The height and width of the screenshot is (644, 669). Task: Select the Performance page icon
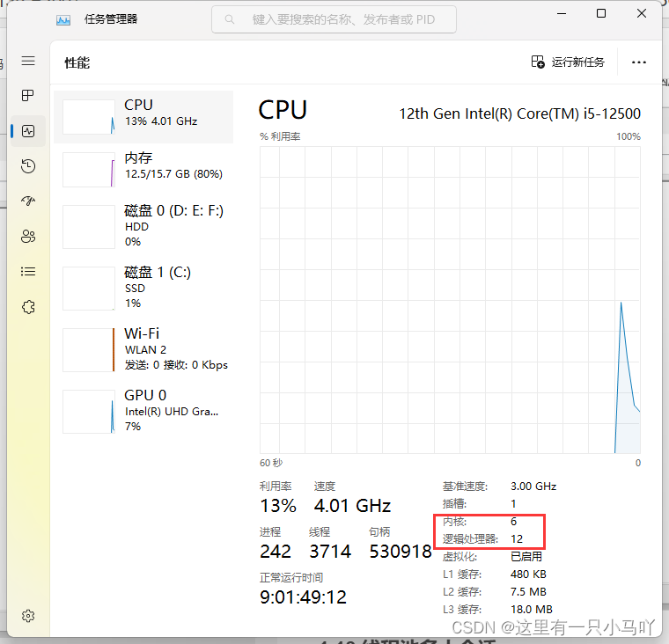28,131
